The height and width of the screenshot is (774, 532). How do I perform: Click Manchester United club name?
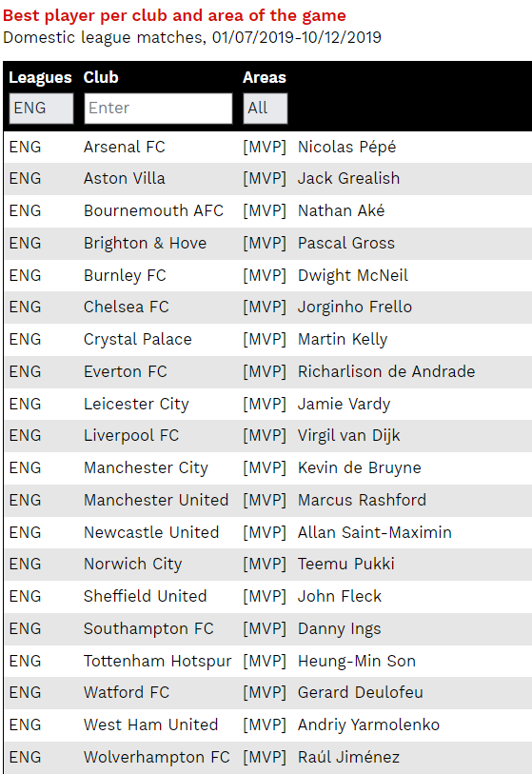click(x=156, y=500)
